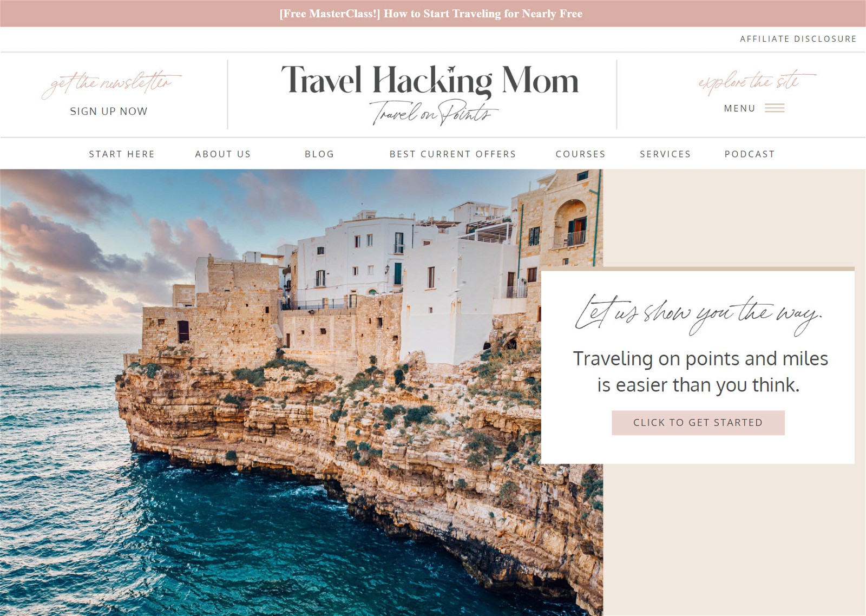Click the 'Traveling on points and miles' text
Viewport: 866px width, 616px height.
pyautogui.click(x=700, y=359)
